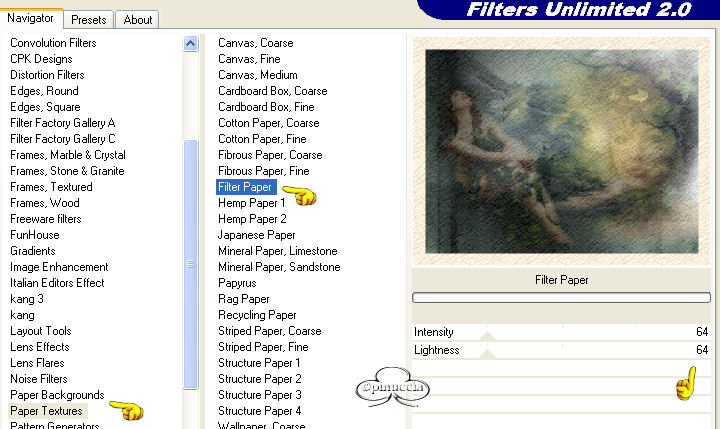Click the Intensity slider handle
The height and width of the screenshot is (429, 720).
(x=487, y=336)
